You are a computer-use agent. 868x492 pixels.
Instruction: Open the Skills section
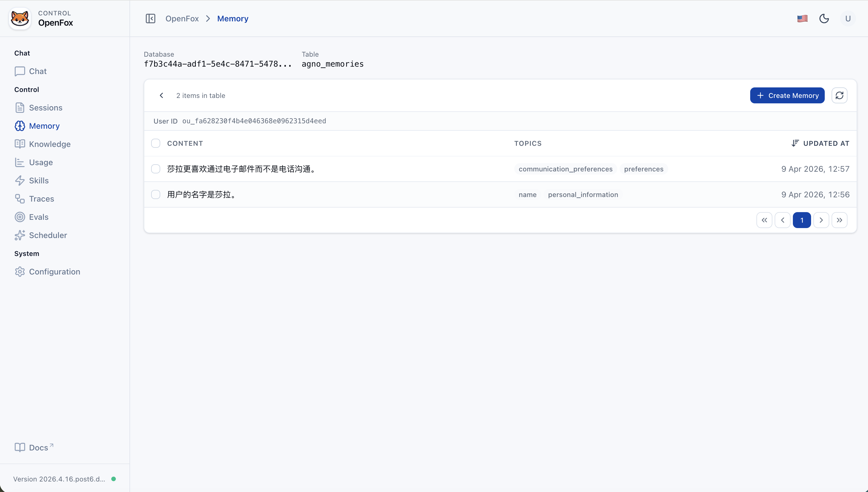click(x=39, y=181)
